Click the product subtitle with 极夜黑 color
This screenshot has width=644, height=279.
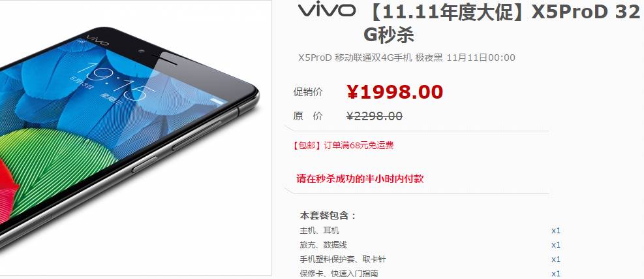click(x=406, y=57)
